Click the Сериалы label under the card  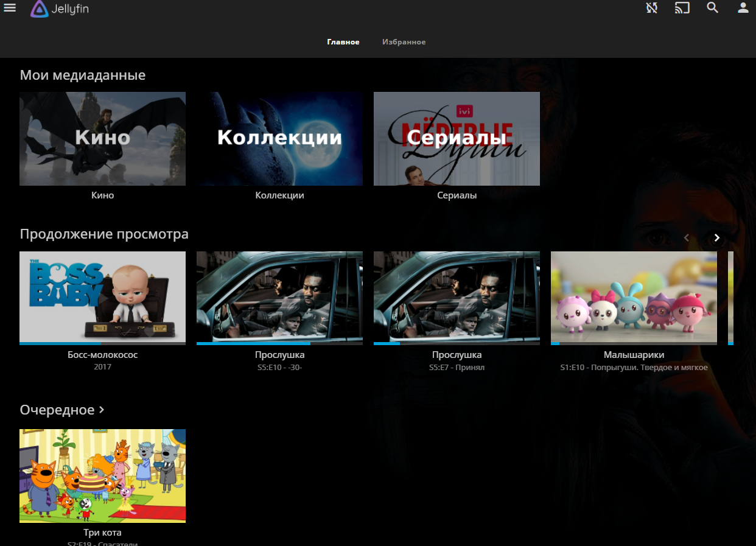click(x=457, y=195)
